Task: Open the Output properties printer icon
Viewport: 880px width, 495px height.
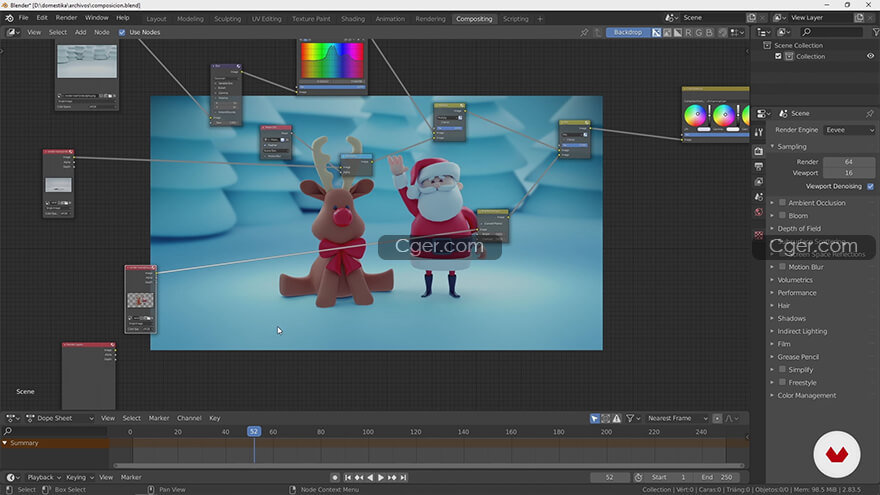Action: pos(759,167)
